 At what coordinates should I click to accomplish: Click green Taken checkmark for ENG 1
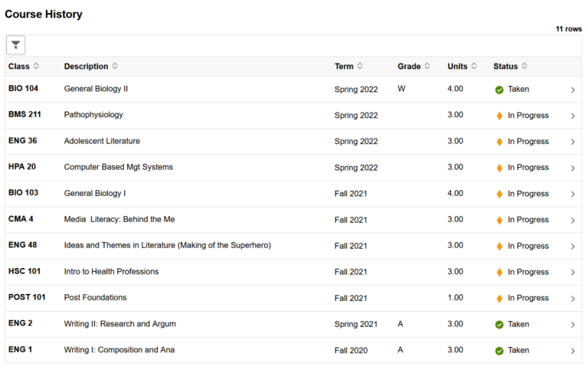[x=499, y=351]
